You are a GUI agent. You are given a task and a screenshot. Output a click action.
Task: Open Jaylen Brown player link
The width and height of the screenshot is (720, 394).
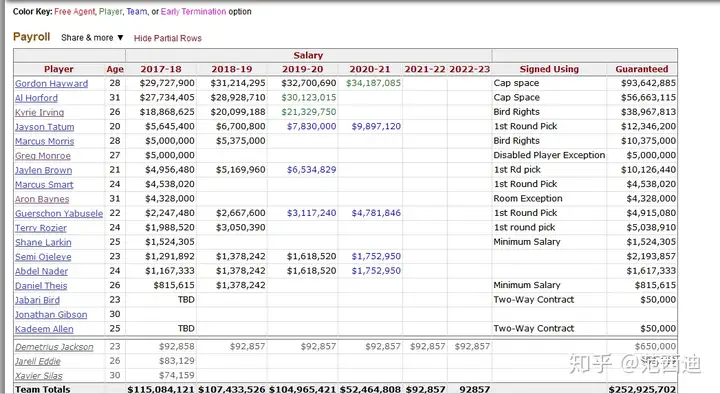pyautogui.click(x=44, y=170)
